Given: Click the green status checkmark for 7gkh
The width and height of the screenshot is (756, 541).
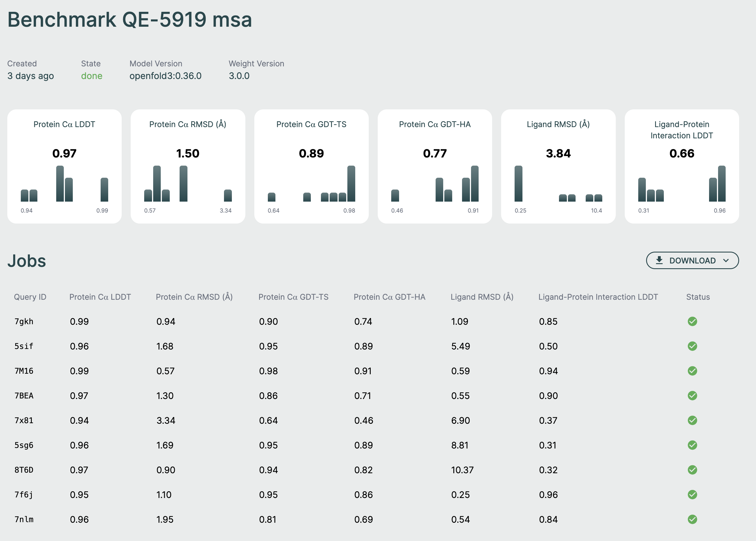Looking at the screenshot, I should (693, 321).
